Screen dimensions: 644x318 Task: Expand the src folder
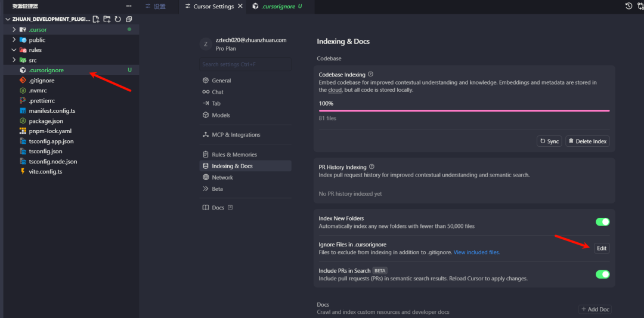click(x=14, y=60)
